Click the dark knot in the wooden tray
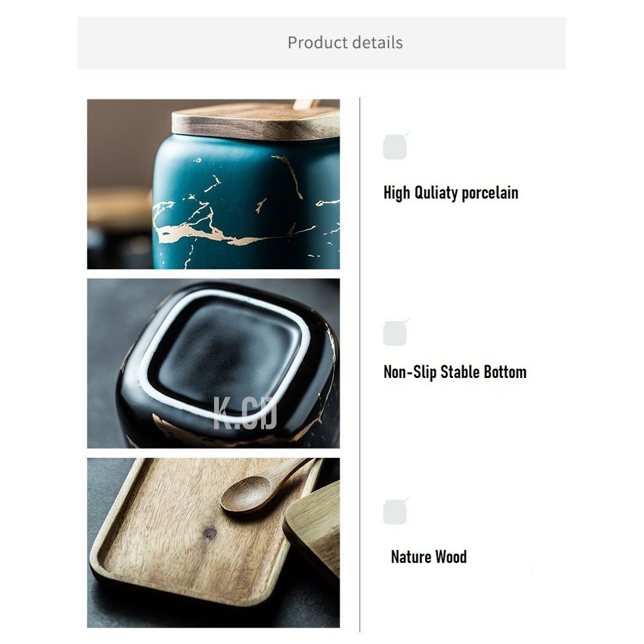The height and width of the screenshot is (644, 644). coord(210,533)
